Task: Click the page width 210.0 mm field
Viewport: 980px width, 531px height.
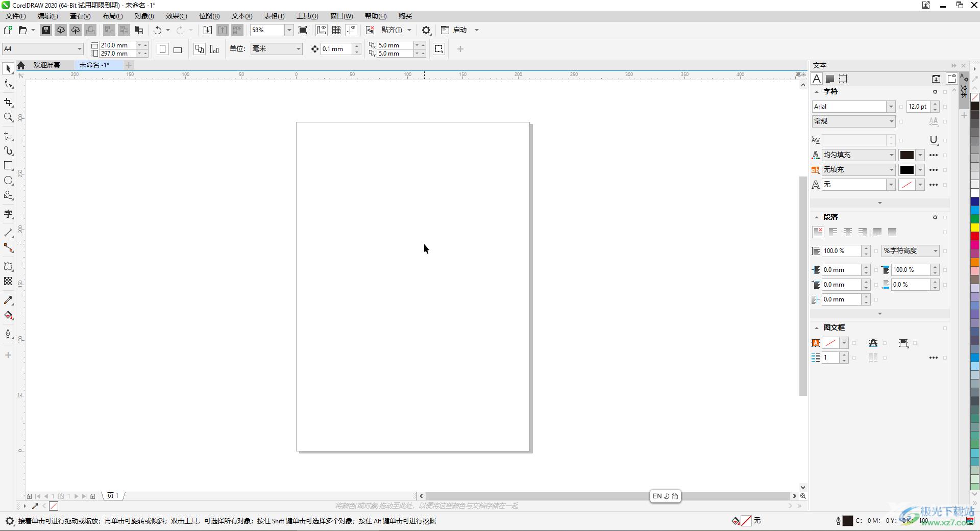Action: point(117,45)
